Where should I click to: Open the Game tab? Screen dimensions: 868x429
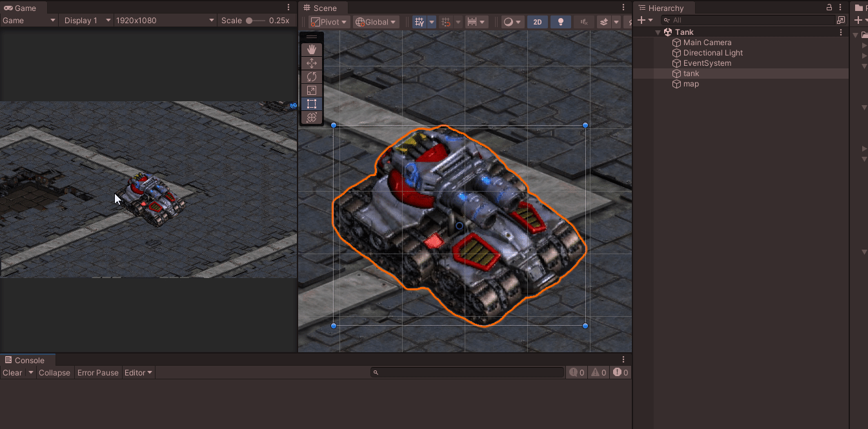pyautogui.click(x=24, y=8)
